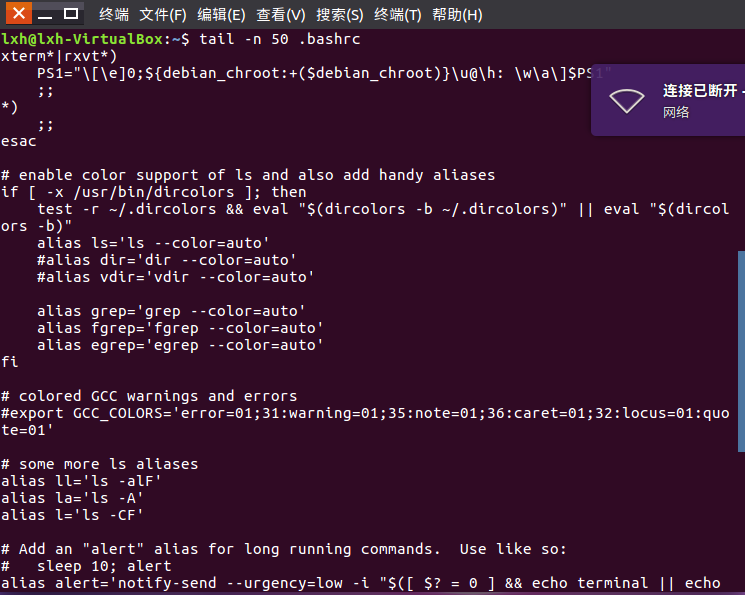The height and width of the screenshot is (595, 745).
Task: Click the 网络 label in the notification
Action: click(x=676, y=112)
